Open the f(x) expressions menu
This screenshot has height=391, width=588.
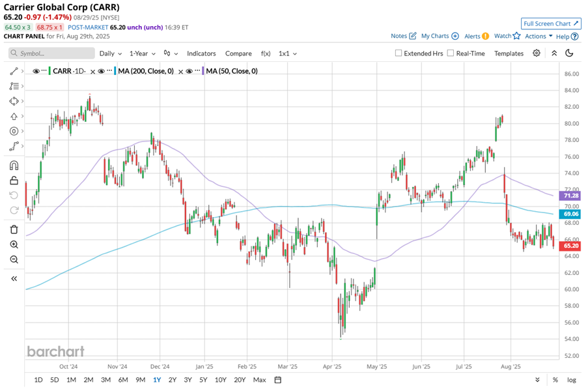(266, 53)
